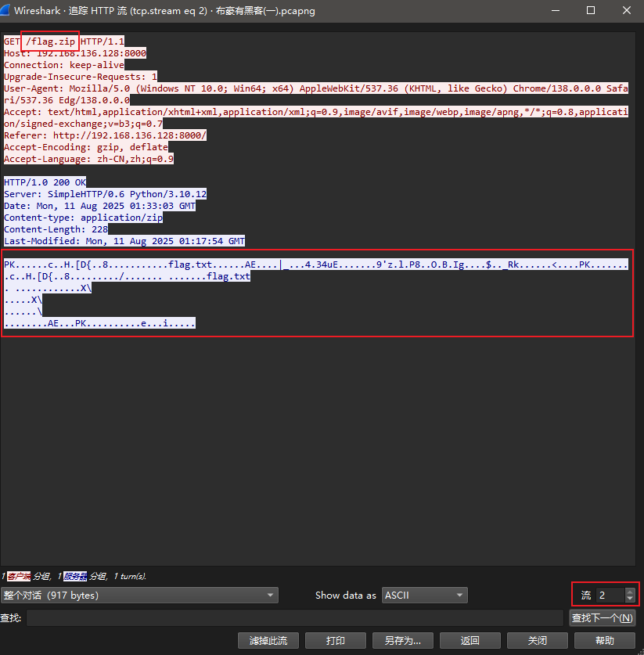
Task: Click the HTTP/1.0 200 OK response line
Action: pos(45,182)
